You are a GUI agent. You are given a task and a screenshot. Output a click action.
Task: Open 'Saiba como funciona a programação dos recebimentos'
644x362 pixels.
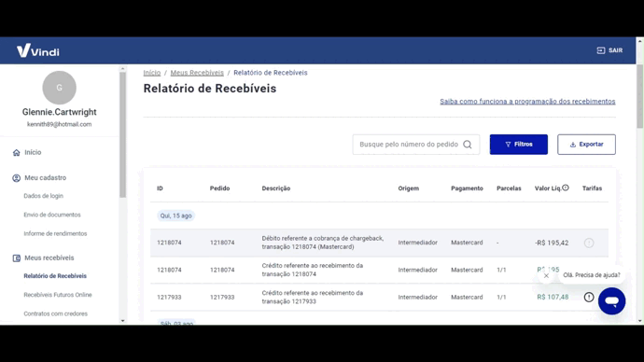pos(527,102)
